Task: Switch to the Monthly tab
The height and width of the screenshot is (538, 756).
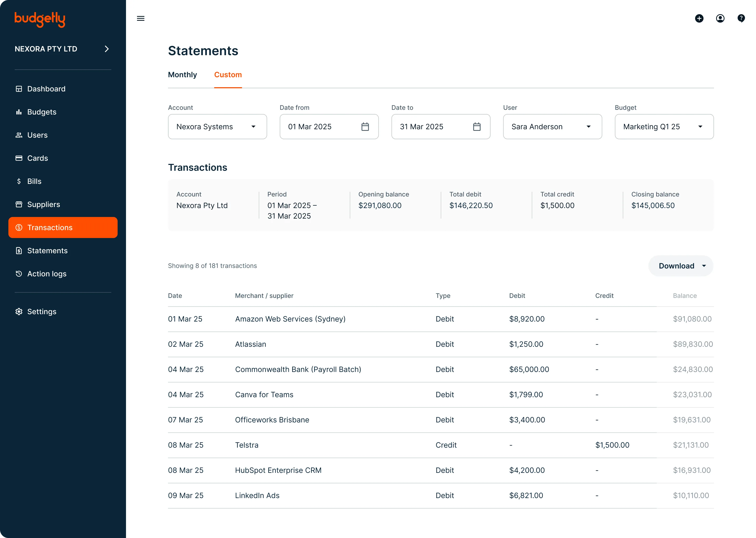Action: pyautogui.click(x=182, y=75)
